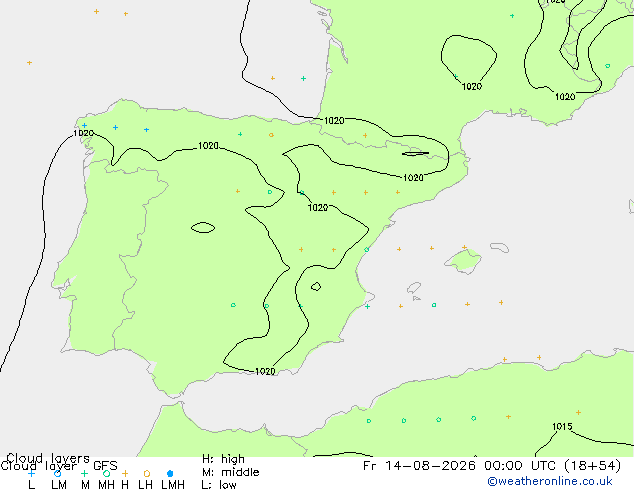Click the Ibiza island outline

click(414, 288)
